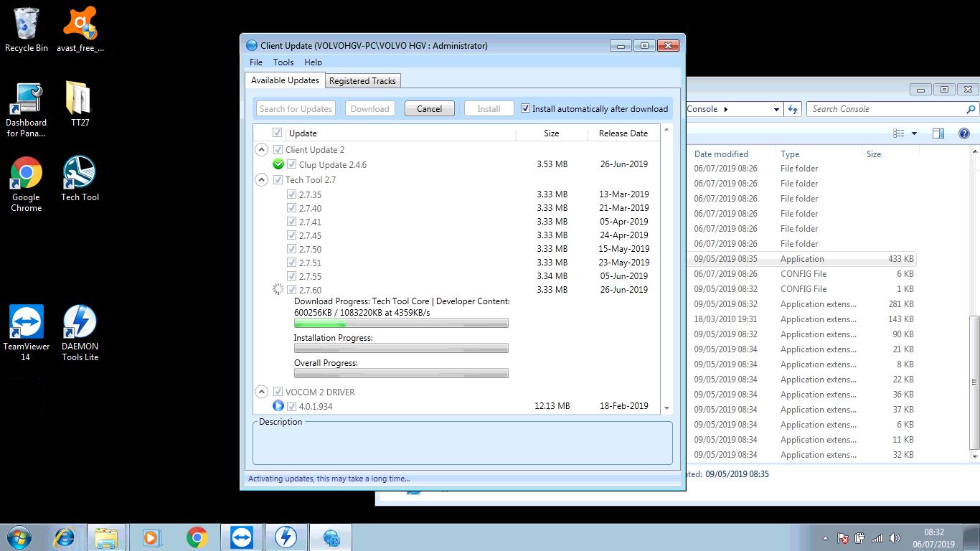
Task: Collapse the Client Update 2 group
Action: 262,150
